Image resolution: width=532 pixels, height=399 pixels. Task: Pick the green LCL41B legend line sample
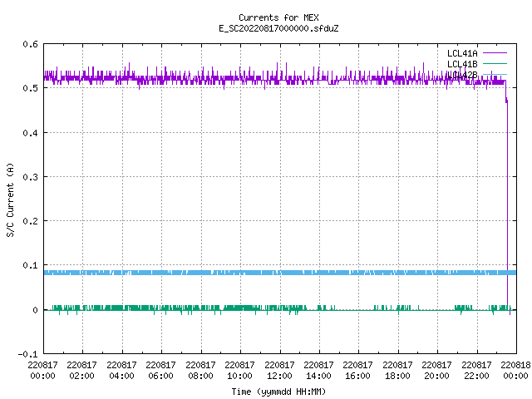click(495, 63)
